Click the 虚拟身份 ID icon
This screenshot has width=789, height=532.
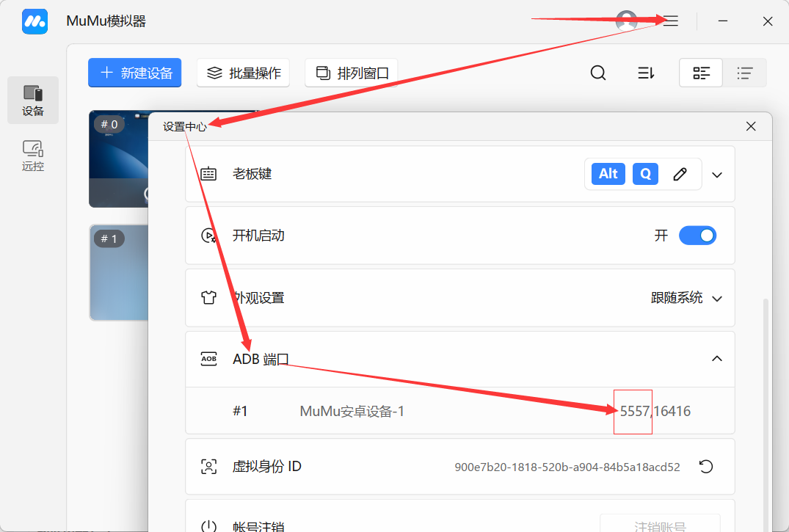tap(208, 467)
